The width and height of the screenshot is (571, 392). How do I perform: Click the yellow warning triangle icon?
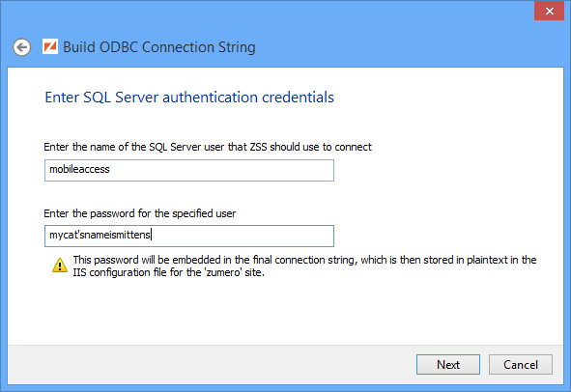60,266
